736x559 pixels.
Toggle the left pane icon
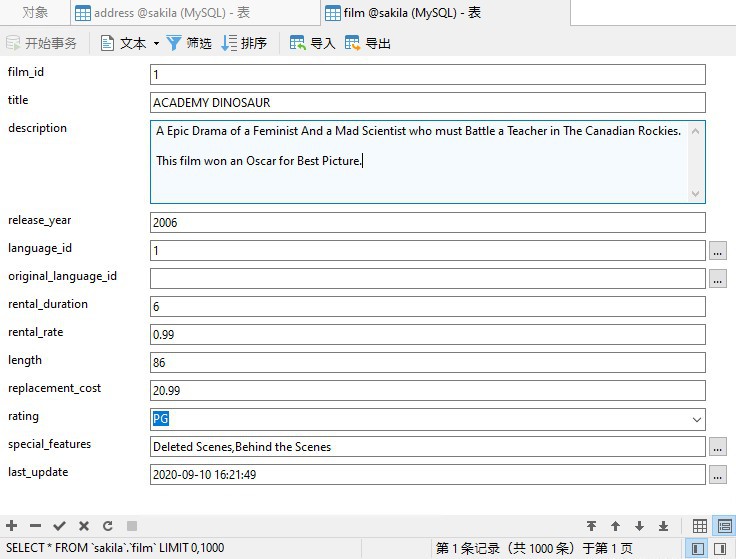point(698,548)
